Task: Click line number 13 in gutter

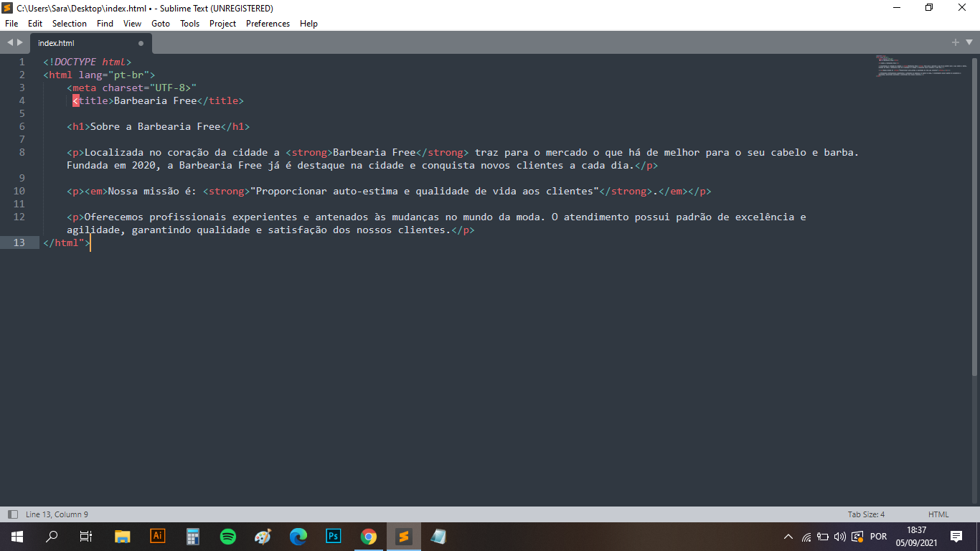Action: coord(19,242)
